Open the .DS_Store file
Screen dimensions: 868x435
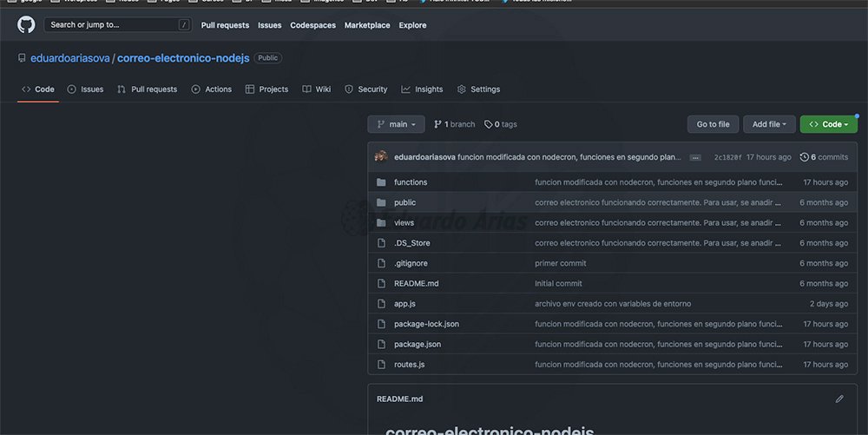tap(411, 243)
